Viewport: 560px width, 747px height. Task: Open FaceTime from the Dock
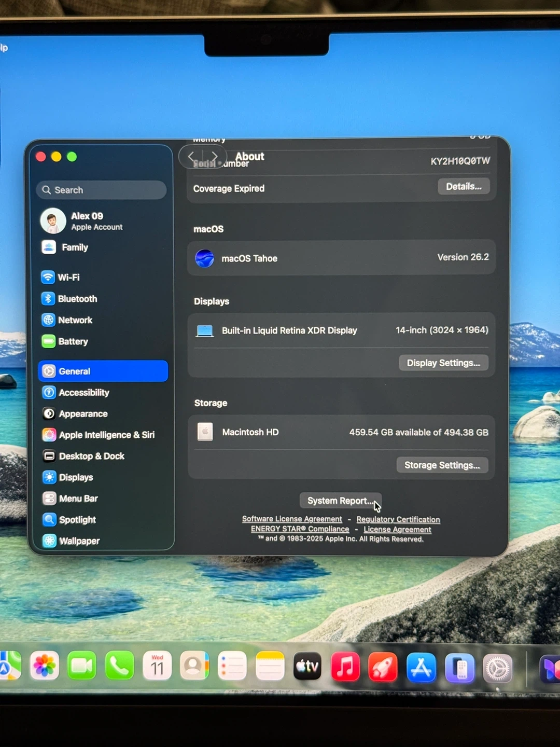point(82,666)
